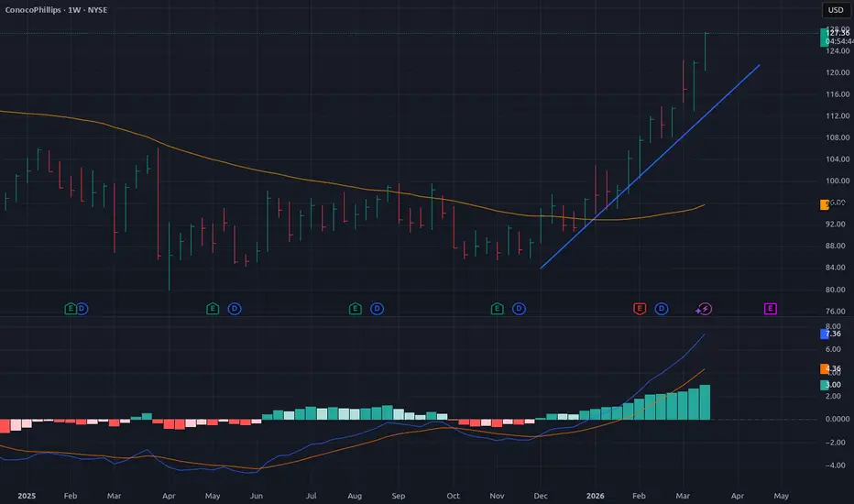Click the 0.0000 label on MACD scale

[838, 419]
